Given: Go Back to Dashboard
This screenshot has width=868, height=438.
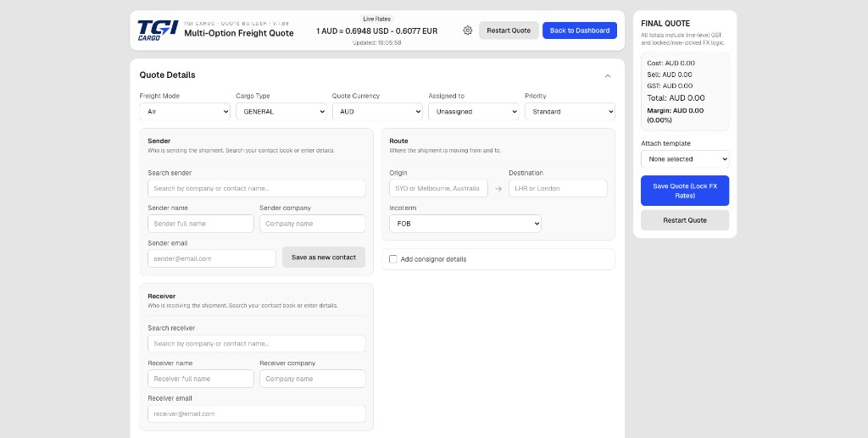Looking at the screenshot, I should coord(580,30).
